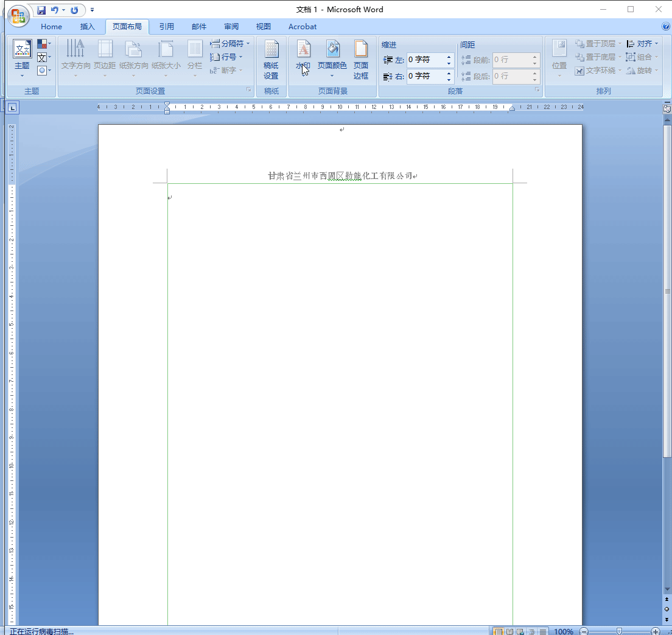Decrease right indent with down arrow
Image resolution: width=672 pixels, height=635 pixels.
[449, 79]
